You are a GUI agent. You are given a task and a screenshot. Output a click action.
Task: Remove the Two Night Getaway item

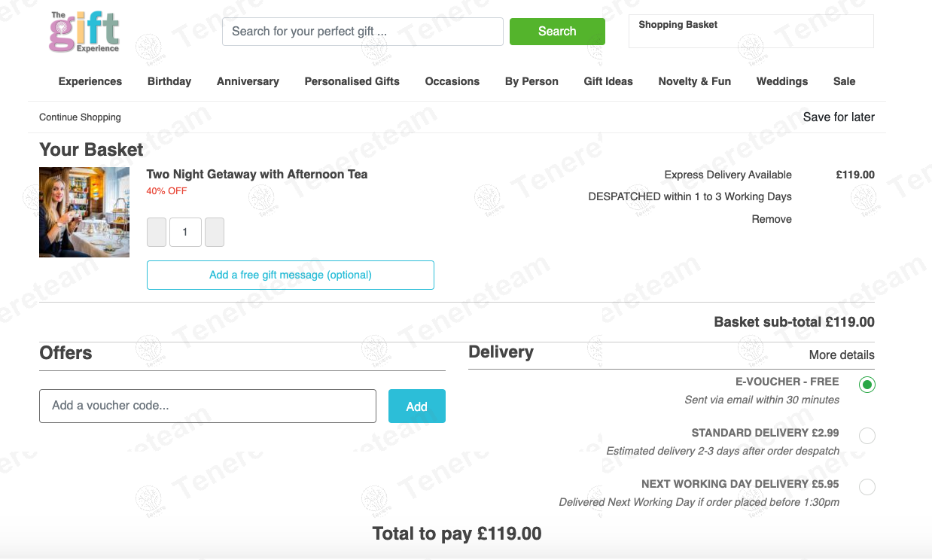pos(772,219)
